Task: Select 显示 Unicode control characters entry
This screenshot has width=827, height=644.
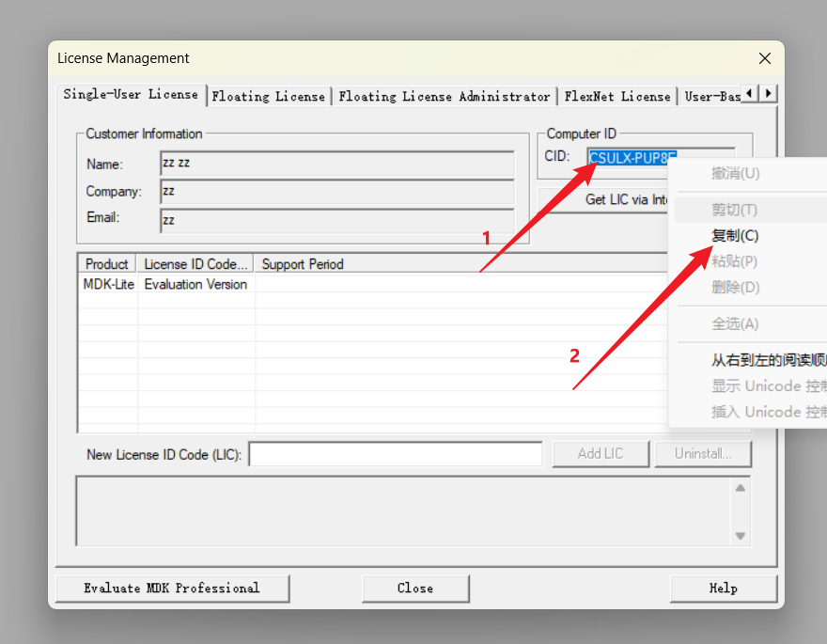Action: coord(751,386)
